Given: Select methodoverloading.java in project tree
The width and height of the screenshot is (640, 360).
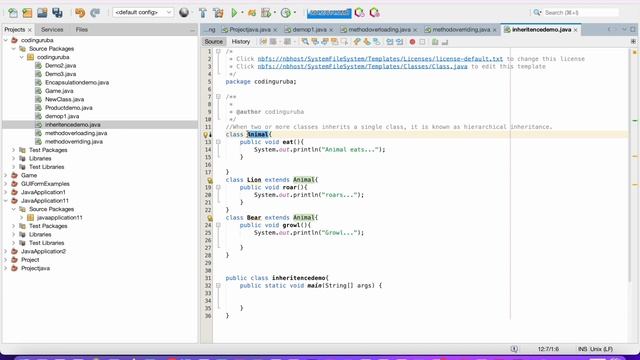Looking at the screenshot, I should (x=76, y=133).
